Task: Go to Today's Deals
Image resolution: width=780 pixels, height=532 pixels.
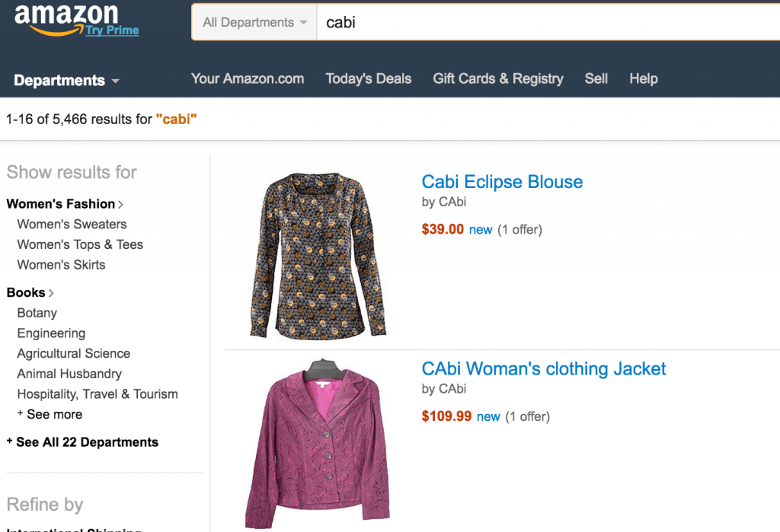Action: (368, 78)
